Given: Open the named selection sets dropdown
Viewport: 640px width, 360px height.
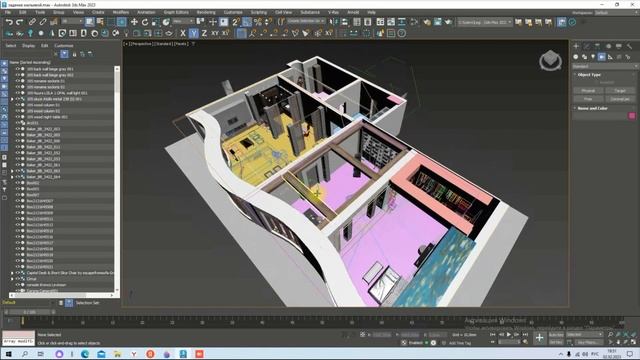Looking at the screenshot, I should coord(306,21).
